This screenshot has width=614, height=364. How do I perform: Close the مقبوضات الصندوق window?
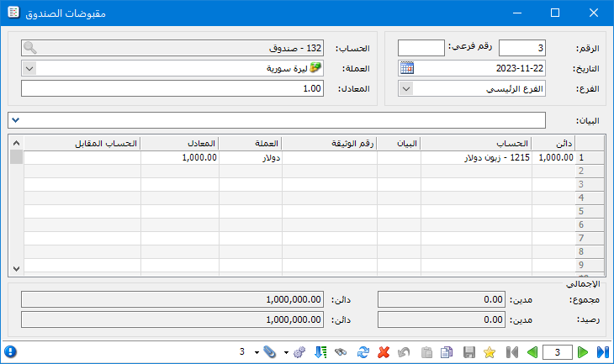594,13
